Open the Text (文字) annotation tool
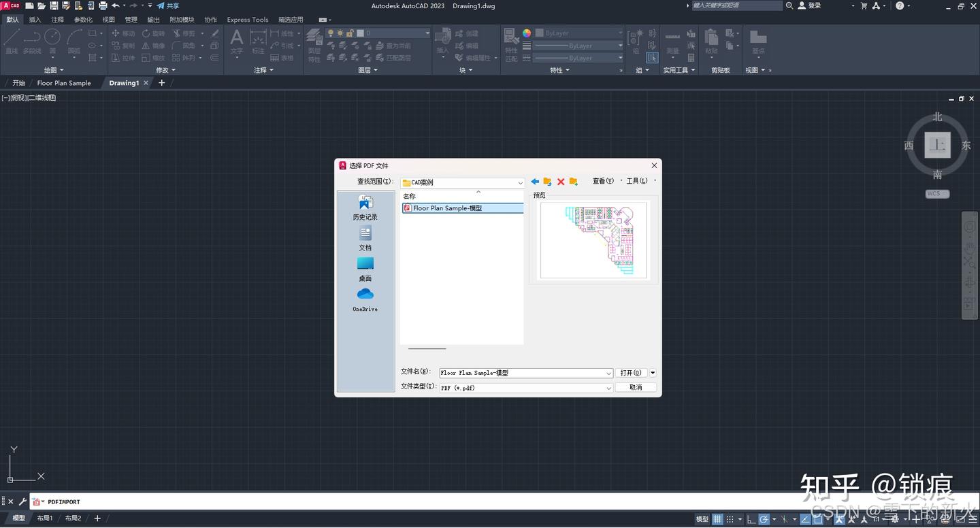Image resolution: width=980 pixels, height=528 pixels. tap(237, 41)
